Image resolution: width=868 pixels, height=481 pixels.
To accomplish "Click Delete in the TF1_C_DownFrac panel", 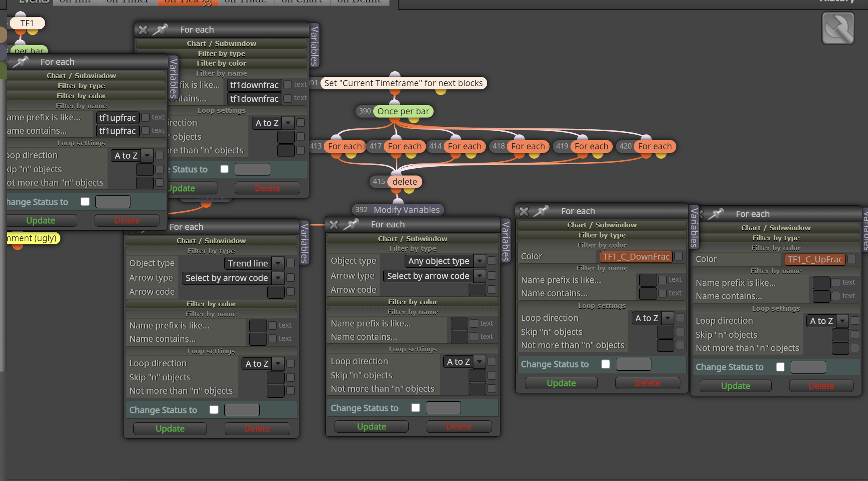I will point(647,383).
